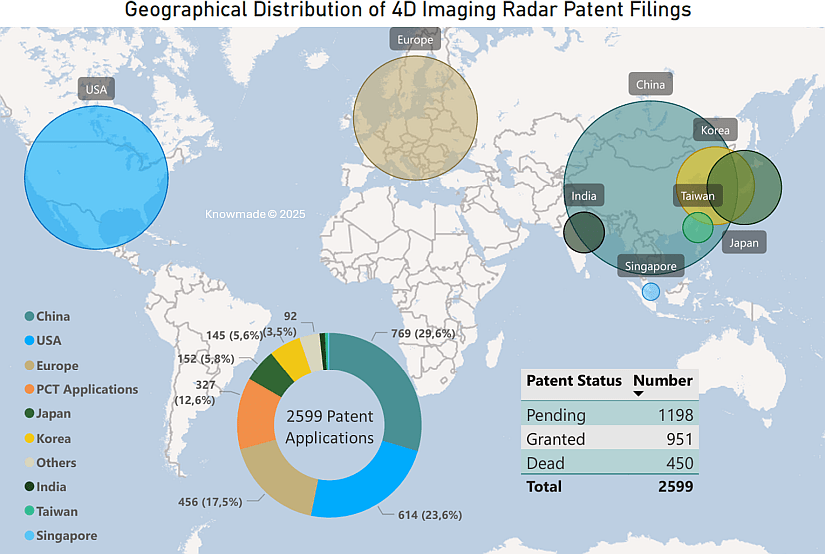This screenshot has height=554, width=825.
Task: Select the small green Taiwan bubble
Action: click(698, 227)
